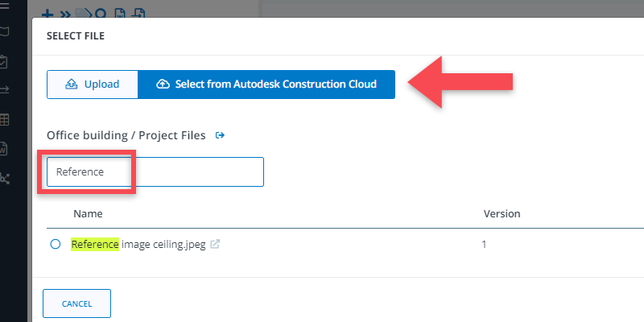This screenshot has height=322, width=644.
Task: Switch to the Upload tab
Action: [x=93, y=85]
